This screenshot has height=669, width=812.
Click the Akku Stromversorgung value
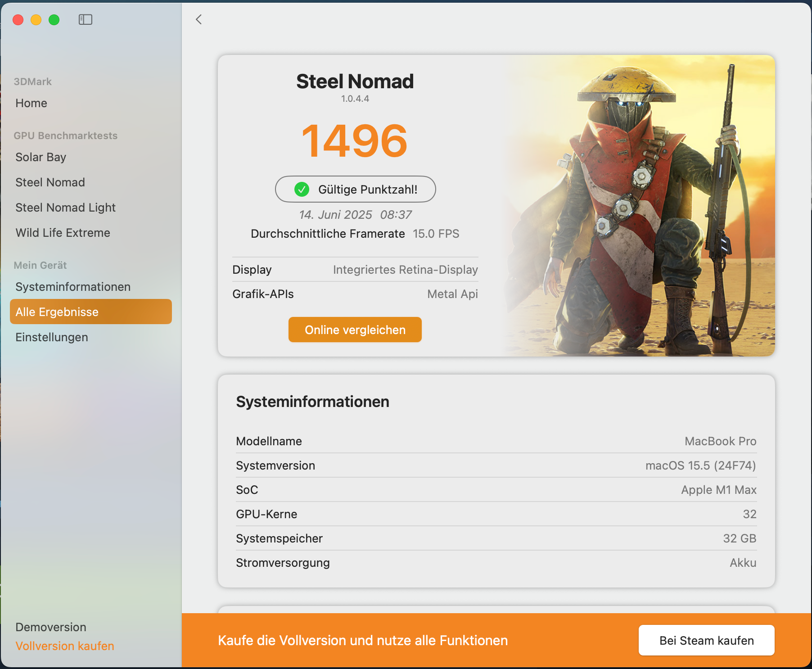(x=743, y=563)
